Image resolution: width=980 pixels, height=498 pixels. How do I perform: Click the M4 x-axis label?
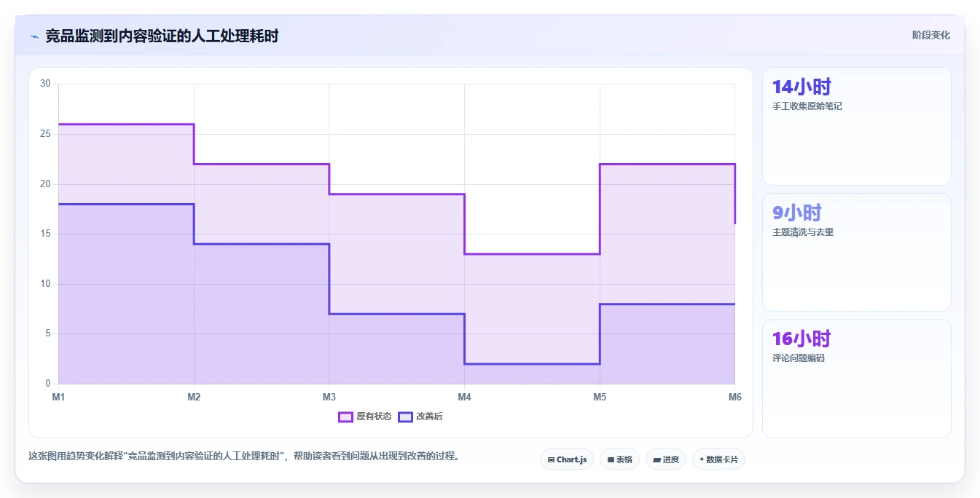pyautogui.click(x=464, y=397)
